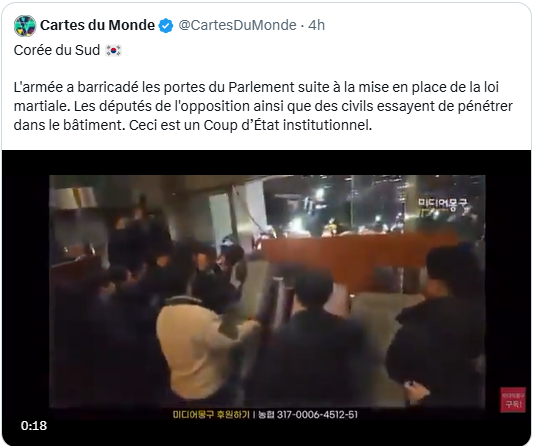
Task: Open the Cartes du Monde display name
Action: click(x=97, y=25)
